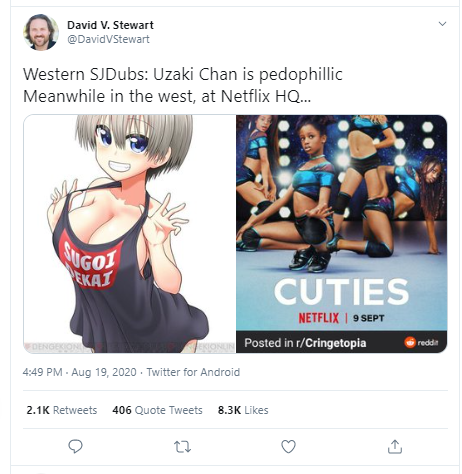
Task: Click the tweet text mentioning Netflix HQ
Action: pos(167,96)
